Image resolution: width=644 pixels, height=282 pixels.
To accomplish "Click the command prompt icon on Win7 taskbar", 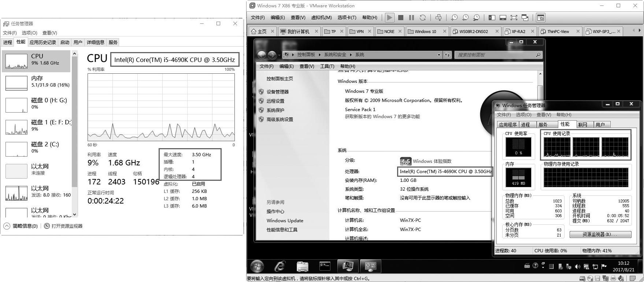I will pyautogui.click(x=325, y=266).
